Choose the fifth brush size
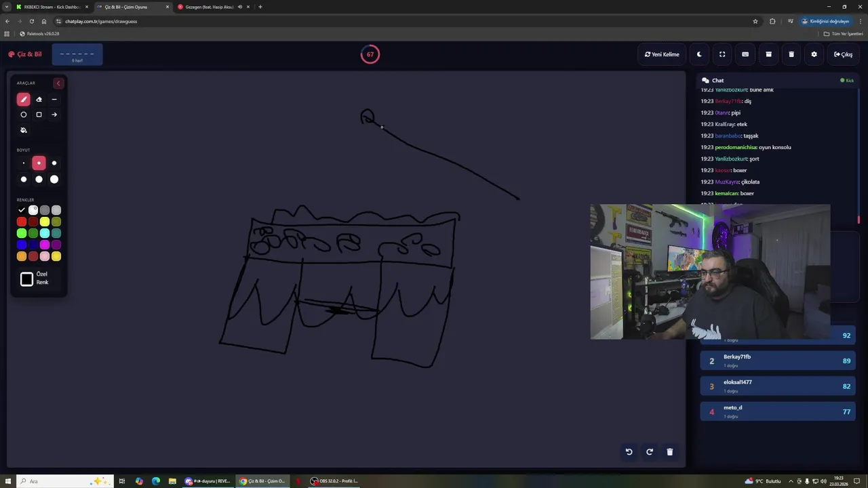The height and width of the screenshot is (488, 868). click(39, 180)
